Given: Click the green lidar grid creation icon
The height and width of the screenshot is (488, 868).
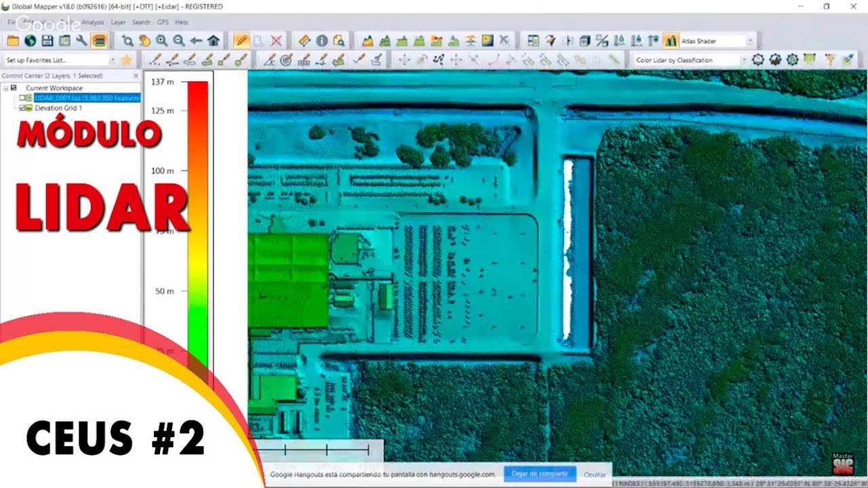Looking at the screenshot, I should 809,60.
